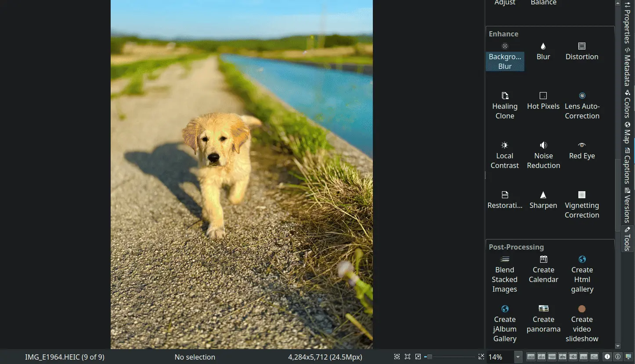The height and width of the screenshot is (364, 635).
Task: Toggle color managed view monitor icon
Action: pyautogui.click(x=628, y=357)
